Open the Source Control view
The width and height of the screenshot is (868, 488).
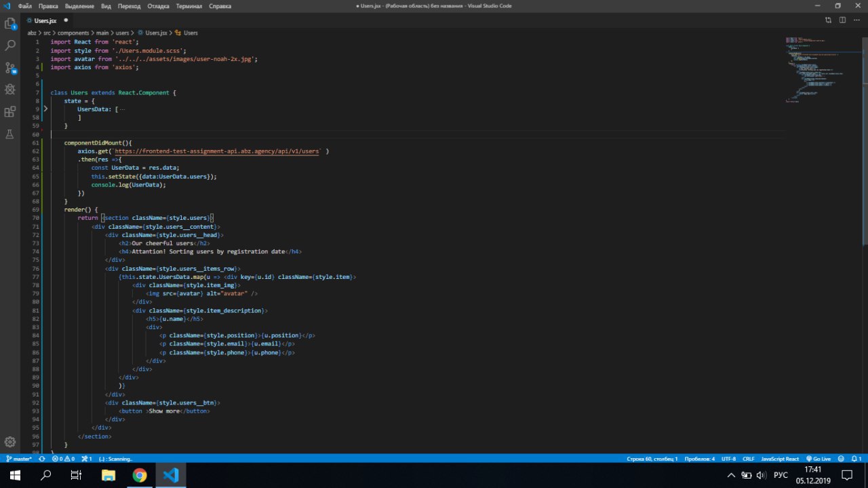(10, 67)
